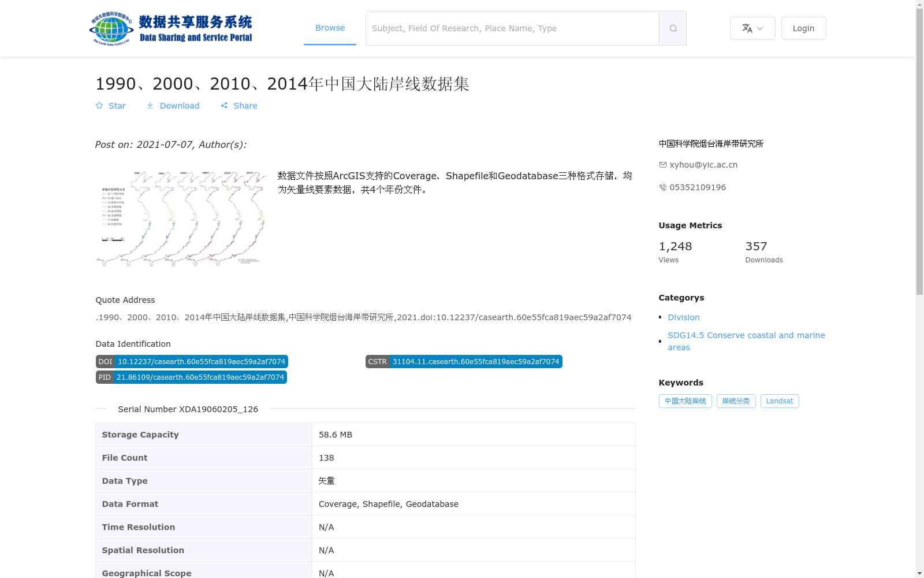Click the Star icon under the title
This screenshot has height=578, width=924.
[99, 106]
